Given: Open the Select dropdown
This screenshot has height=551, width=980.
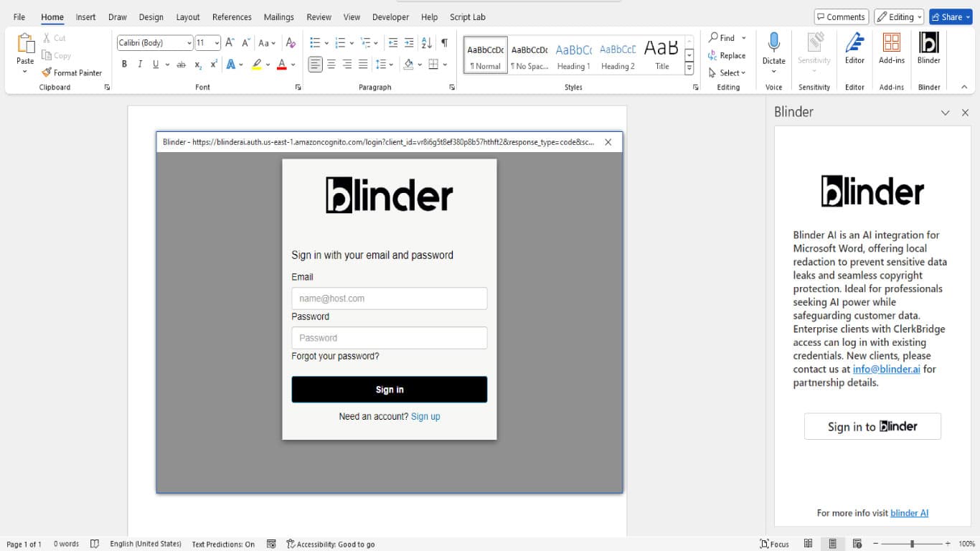Looking at the screenshot, I should point(727,72).
